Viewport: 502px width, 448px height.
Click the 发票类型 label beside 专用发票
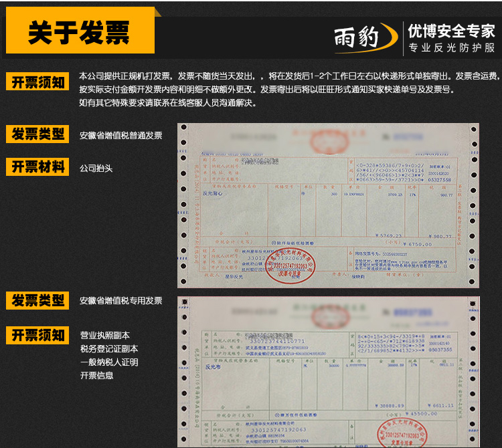[x=37, y=301]
